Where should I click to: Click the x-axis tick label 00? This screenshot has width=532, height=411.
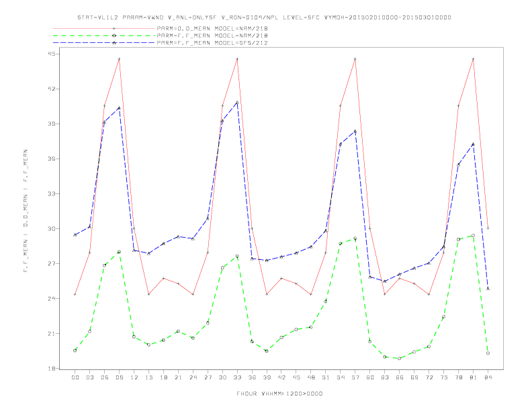(x=75, y=377)
